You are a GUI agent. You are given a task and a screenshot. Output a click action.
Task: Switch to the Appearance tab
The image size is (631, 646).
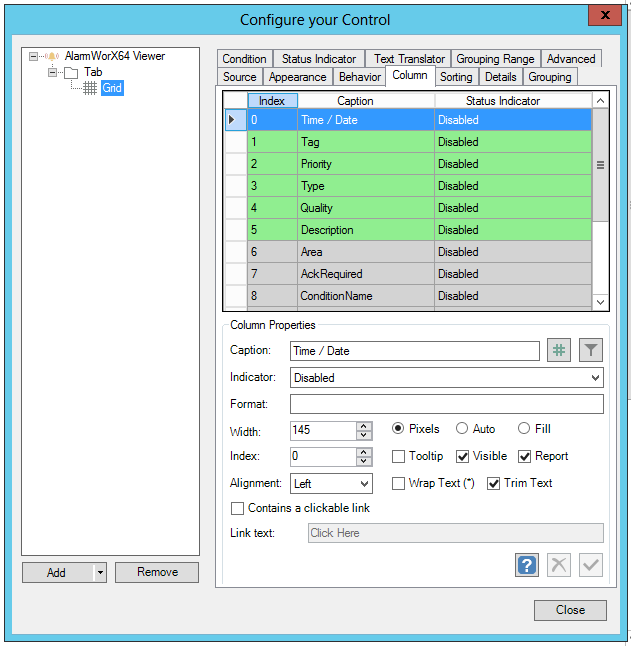(x=297, y=77)
